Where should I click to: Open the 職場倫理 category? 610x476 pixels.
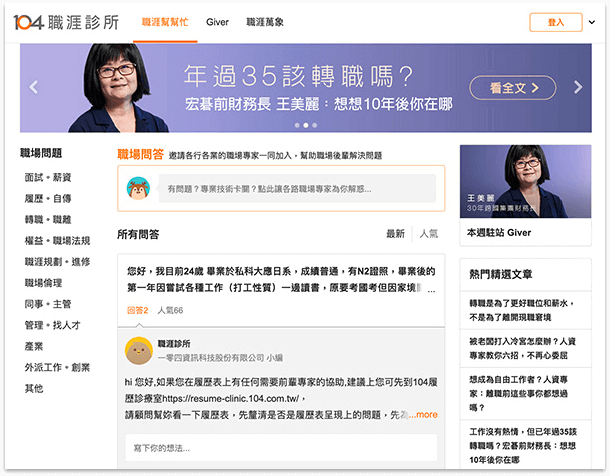(43, 283)
